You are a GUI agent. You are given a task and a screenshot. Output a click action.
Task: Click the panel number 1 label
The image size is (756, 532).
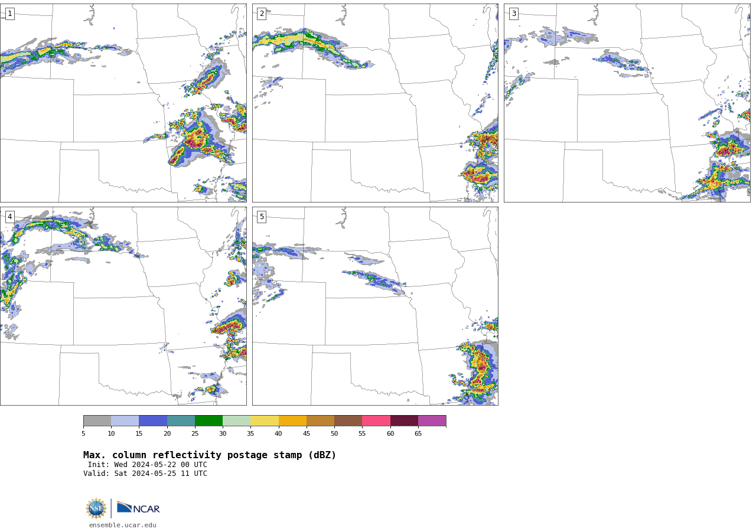coord(9,14)
